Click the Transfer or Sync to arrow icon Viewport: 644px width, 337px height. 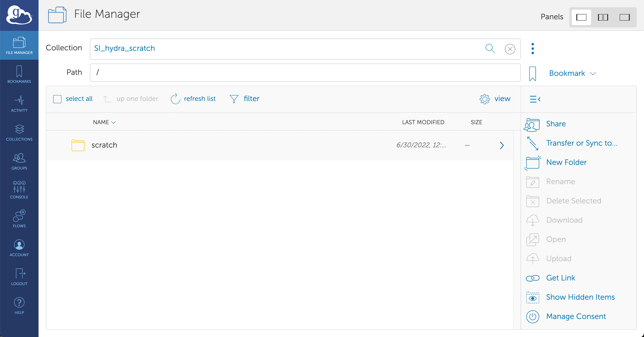532,143
